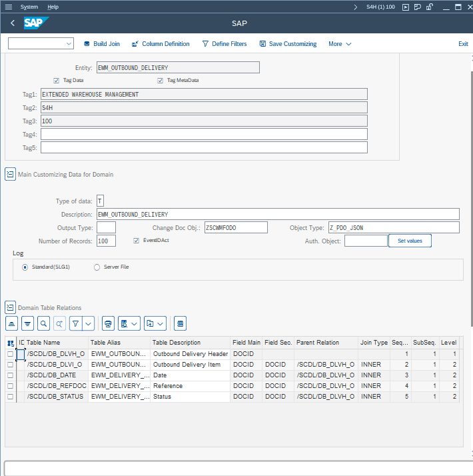Viewport: 473px width, 476px height.
Task: Tick the checkbox for the /SCDL/DB_DATE row
Action: point(10,375)
